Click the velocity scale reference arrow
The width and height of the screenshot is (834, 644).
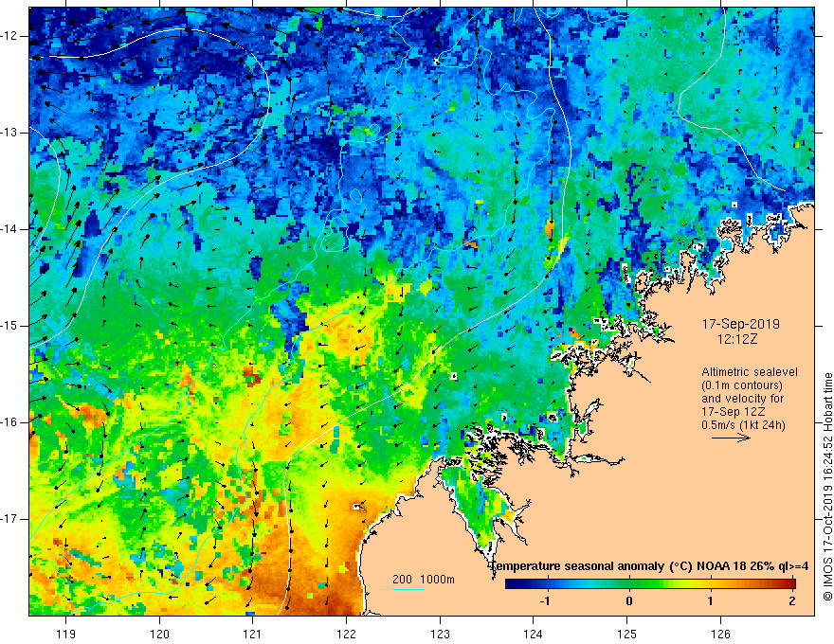point(731,438)
